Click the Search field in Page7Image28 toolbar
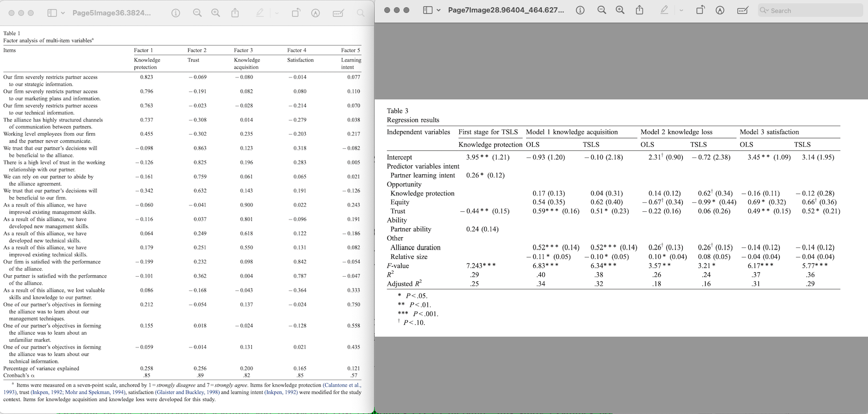The width and height of the screenshot is (868, 414). [x=812, y=10]
